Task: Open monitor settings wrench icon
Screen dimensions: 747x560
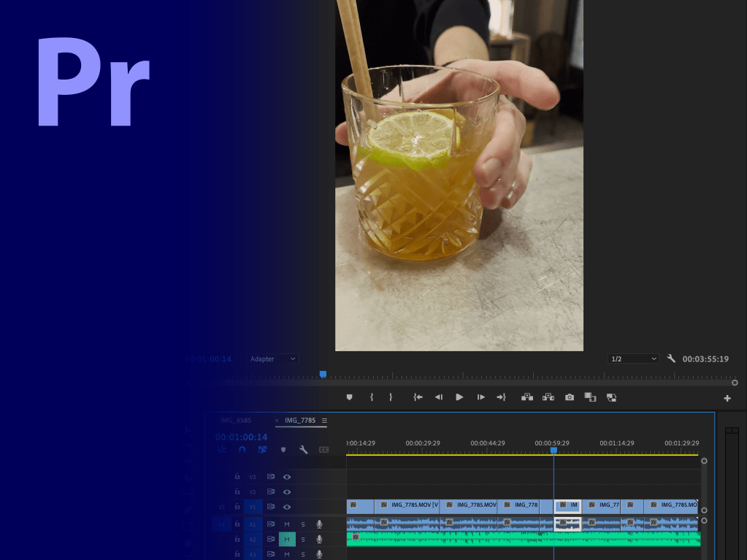Action: coord(671,358)
